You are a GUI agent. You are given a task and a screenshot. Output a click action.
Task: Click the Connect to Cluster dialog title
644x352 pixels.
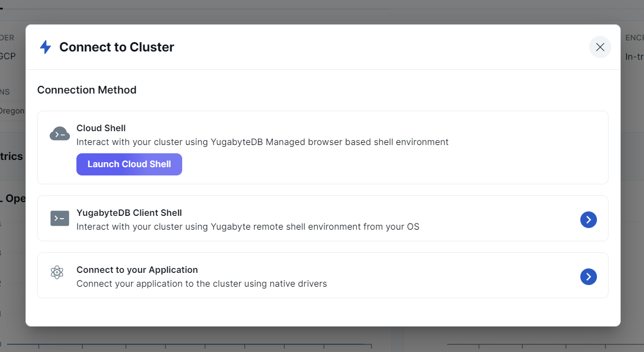pyautogui.click(x=117, y=47)
